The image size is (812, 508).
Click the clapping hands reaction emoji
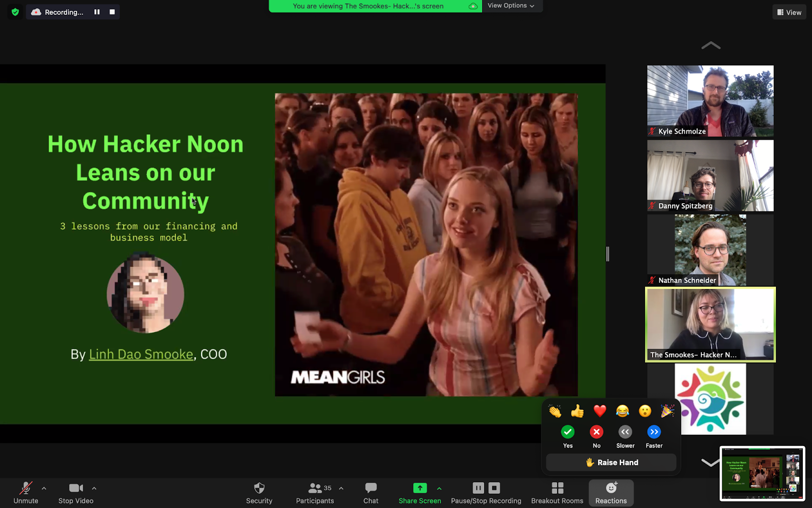click(555, 411)
